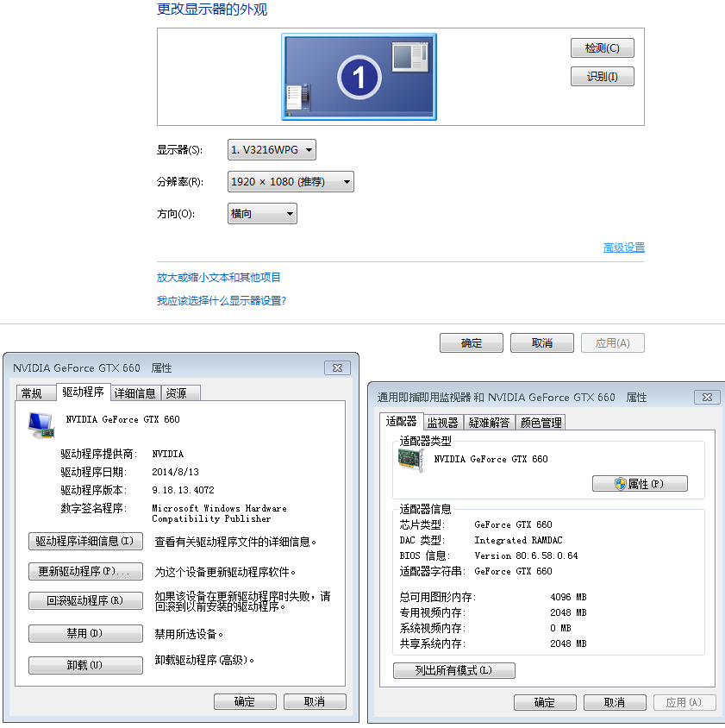This screenshot has height=728, width=725.
Task: Click 卸载(U) uninstall driver button
Action: pyautogui.click(x=85, y=665)
